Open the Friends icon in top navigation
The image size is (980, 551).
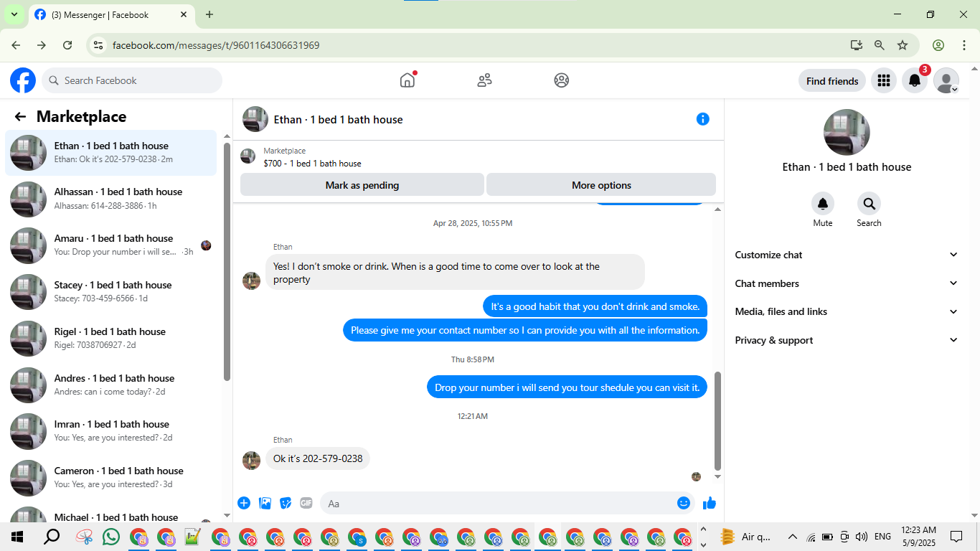(484, 80)
